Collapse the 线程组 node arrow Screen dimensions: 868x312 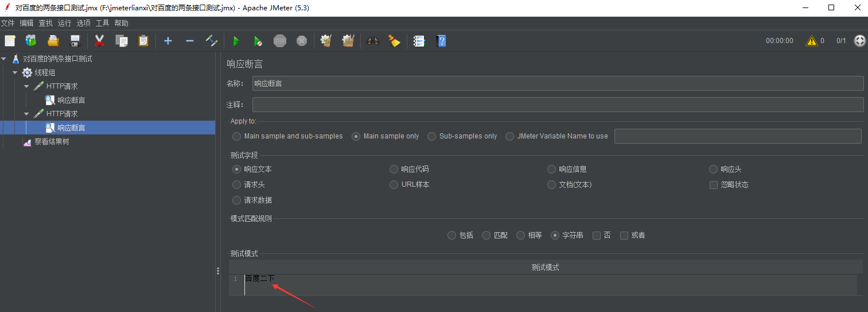(x=15, y=72)
